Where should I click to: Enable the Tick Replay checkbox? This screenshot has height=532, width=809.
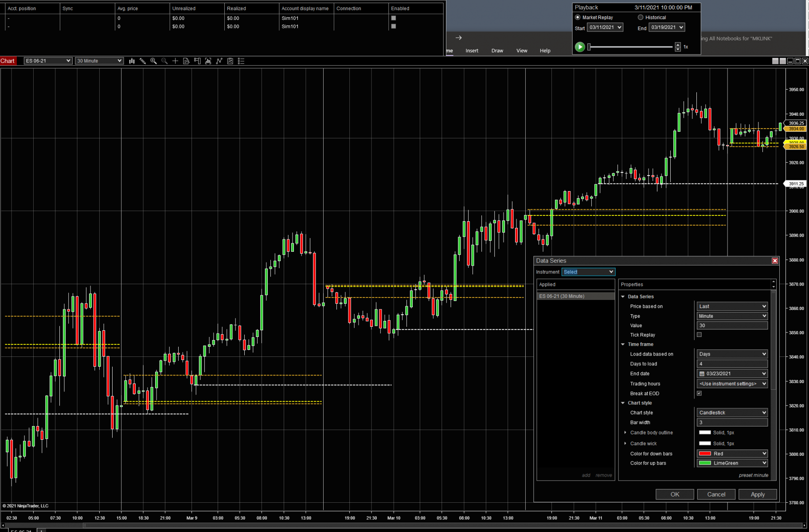click(700, 335)
